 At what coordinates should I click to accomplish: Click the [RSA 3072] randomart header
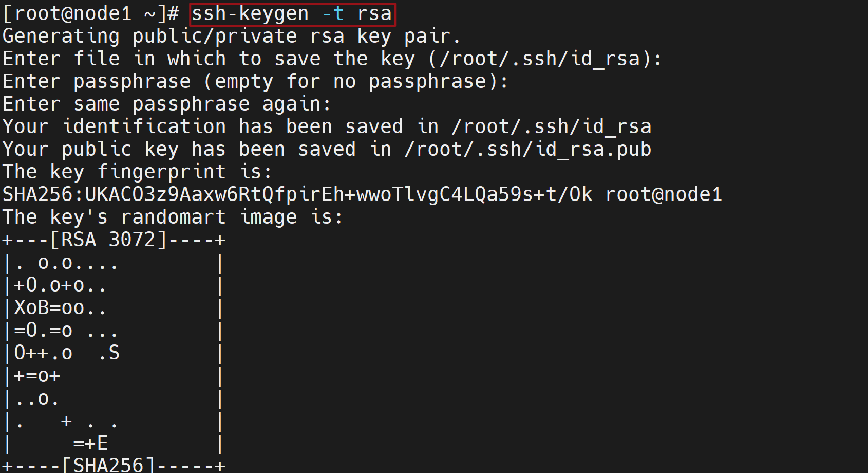point(108,240)
